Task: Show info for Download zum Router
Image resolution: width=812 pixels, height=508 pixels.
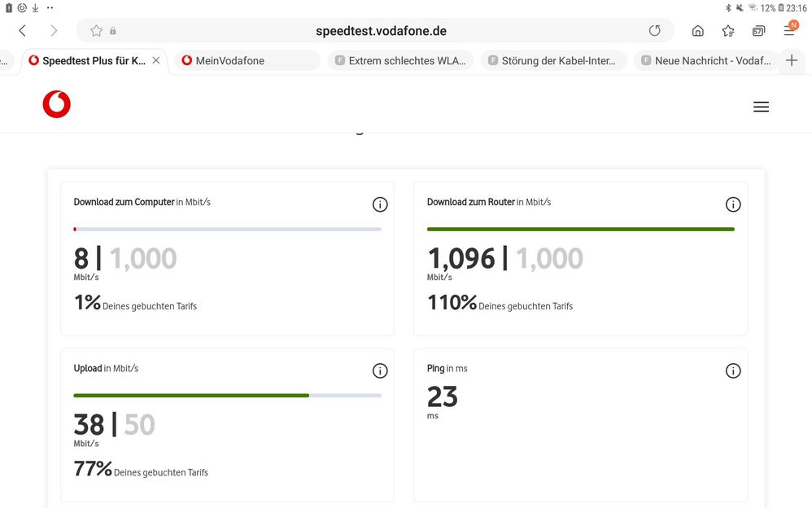Action: [733, 204]
